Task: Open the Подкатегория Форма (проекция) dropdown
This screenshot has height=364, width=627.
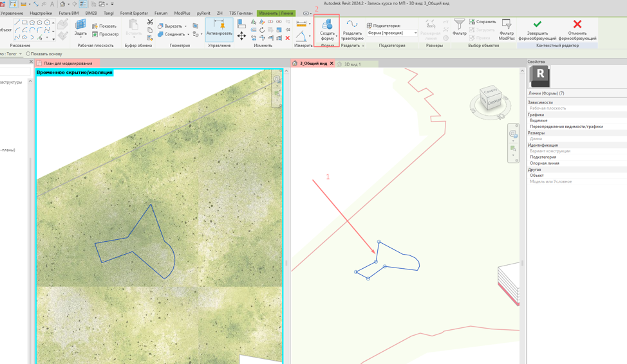Action: [392, 33]
